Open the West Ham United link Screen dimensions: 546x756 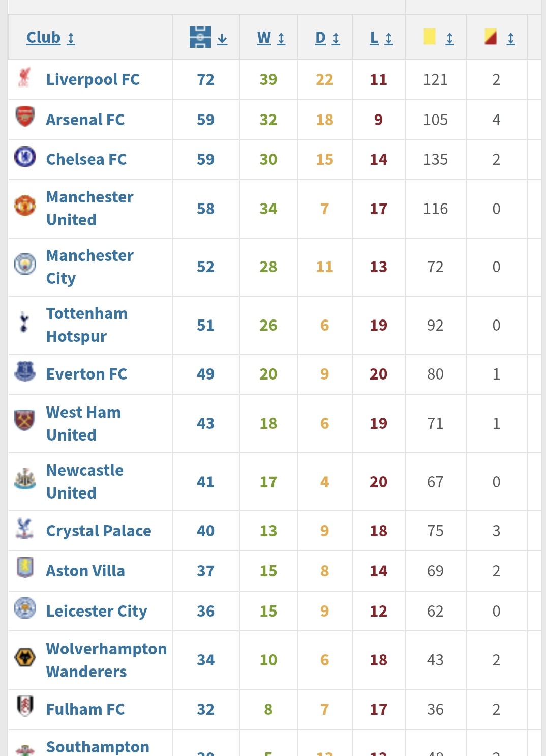click(83, 423)
